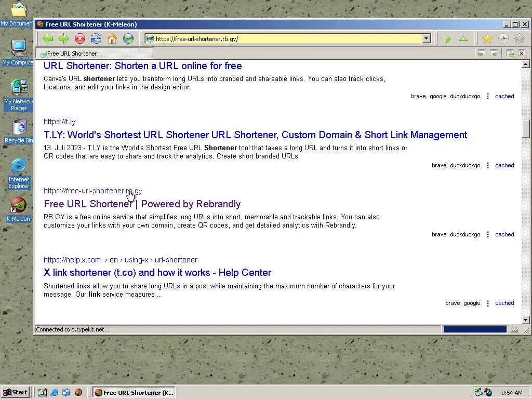The width and height of the screenshot is (532, 399).
Task: Click 'duckduckgo' source under T.LY result
Action: (465, 166)
